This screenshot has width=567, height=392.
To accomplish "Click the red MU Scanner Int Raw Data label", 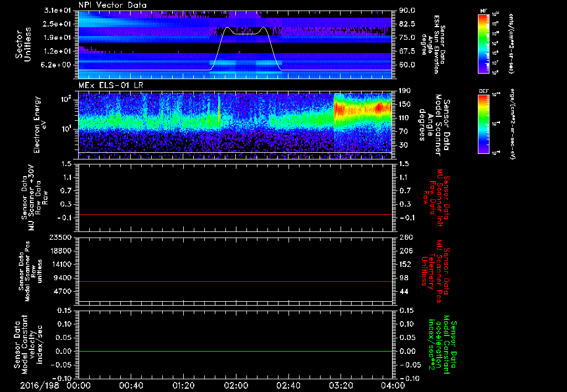I will (x=436, y=198).
